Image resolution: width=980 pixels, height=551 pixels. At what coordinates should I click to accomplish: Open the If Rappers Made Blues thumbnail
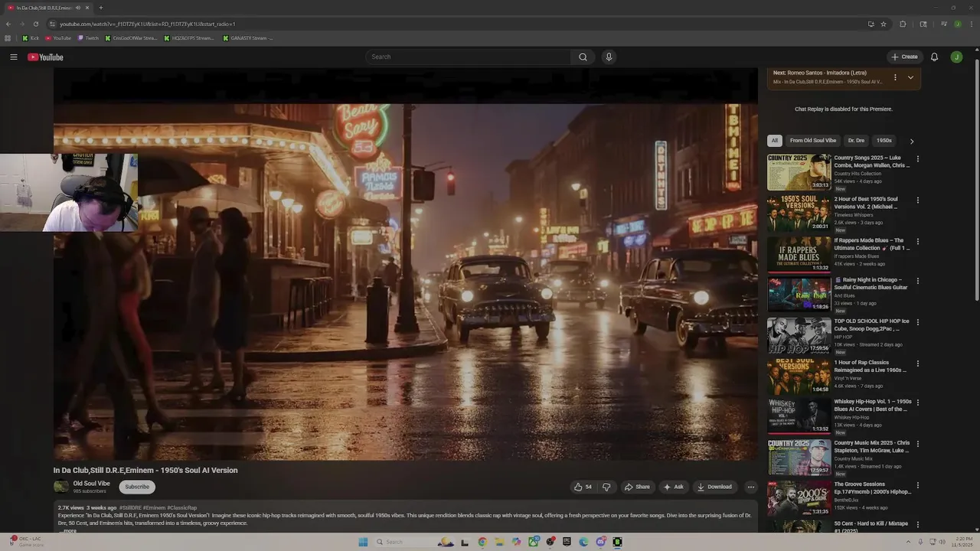[799, 254]
